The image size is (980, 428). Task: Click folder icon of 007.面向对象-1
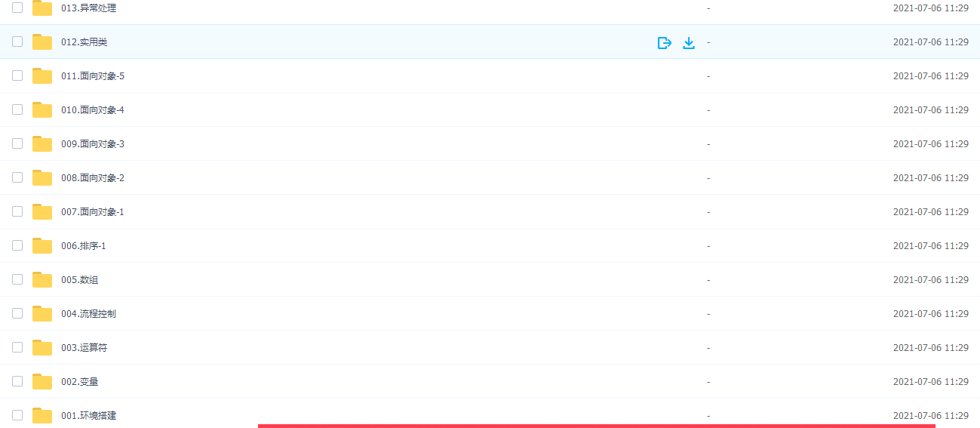coord(42,212)
